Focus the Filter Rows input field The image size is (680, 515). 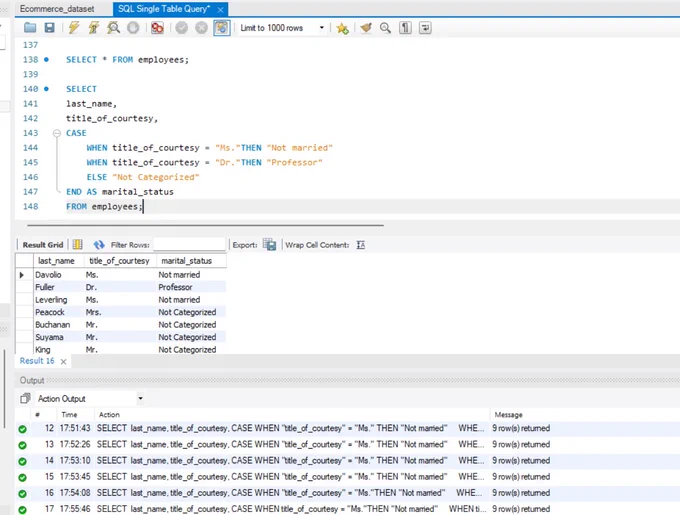190,244
